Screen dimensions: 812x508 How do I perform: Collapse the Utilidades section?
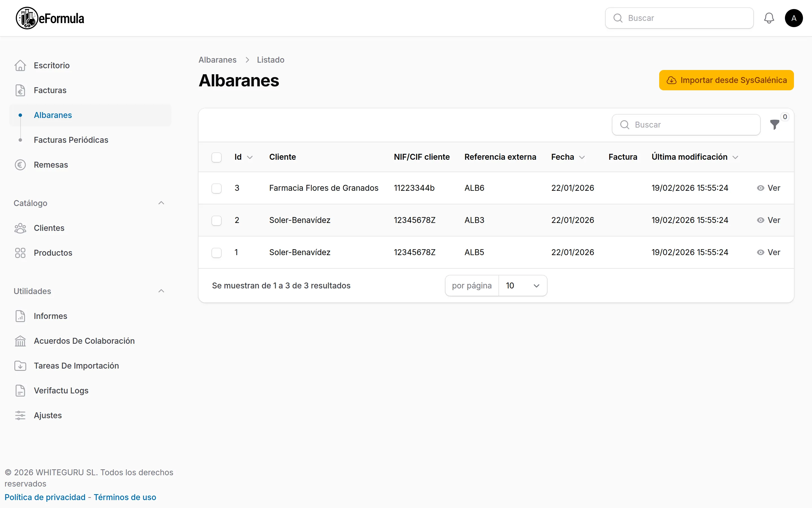[x=161, y=291]
